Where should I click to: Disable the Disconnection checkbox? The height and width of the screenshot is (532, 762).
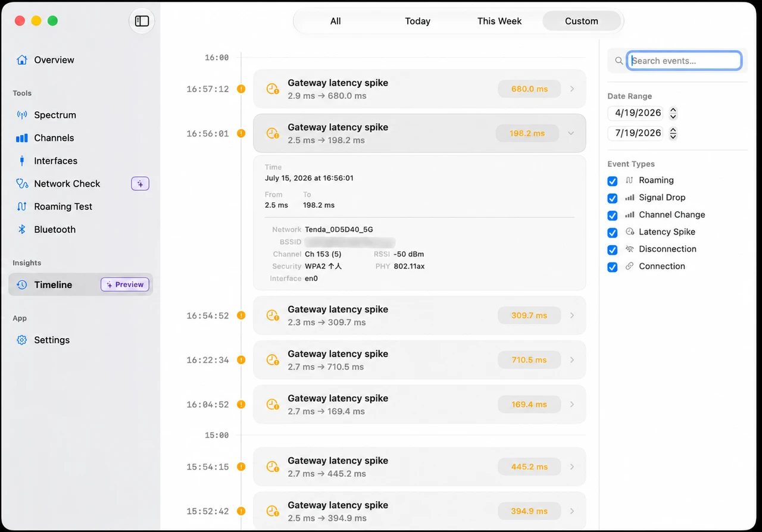[613, 250]
